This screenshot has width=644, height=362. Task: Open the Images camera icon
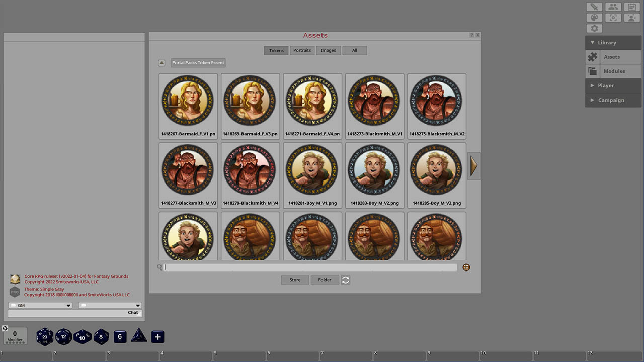point(613,18)
